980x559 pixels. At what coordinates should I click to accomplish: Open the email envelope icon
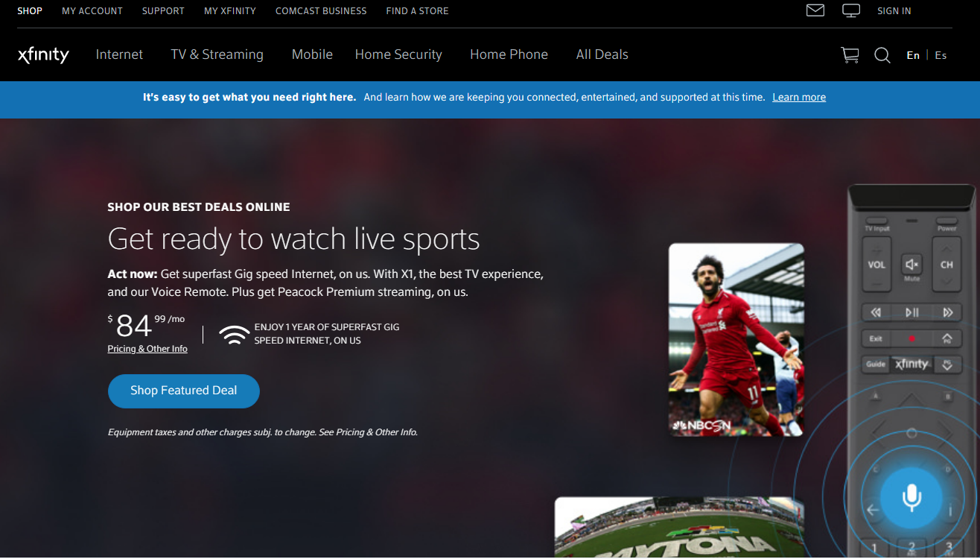click(815, 10)
